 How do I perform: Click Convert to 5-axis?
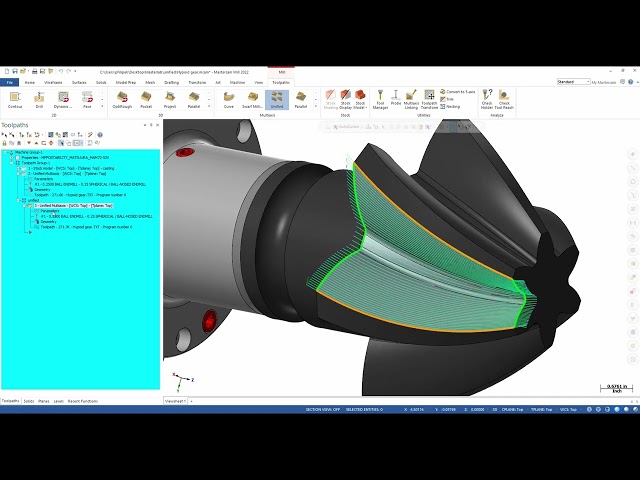(x=458, y=92)
